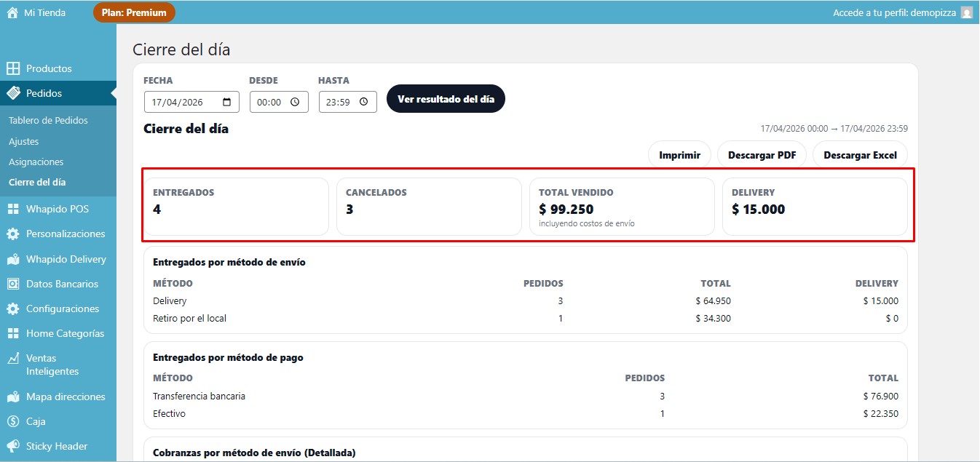
Task: Click the Delivery card value $ 15.000
Action: [x=758, y=210]
